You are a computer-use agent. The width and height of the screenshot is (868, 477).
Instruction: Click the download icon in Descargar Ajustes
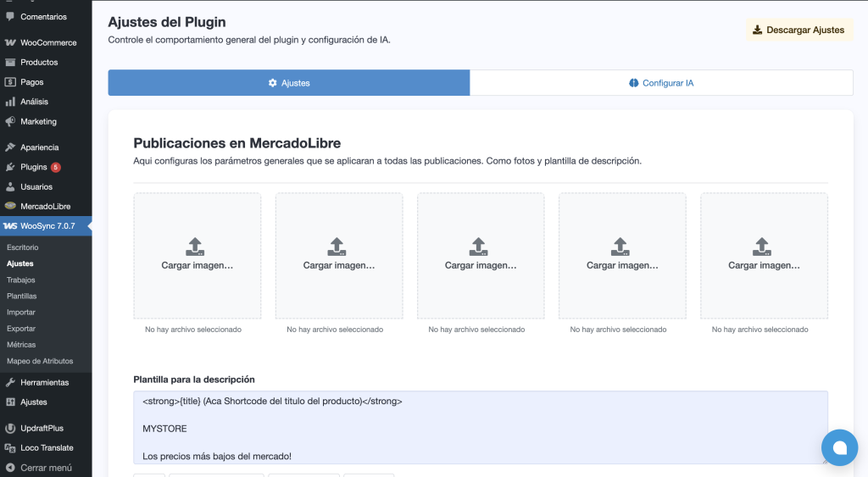(x=757, y=30)
